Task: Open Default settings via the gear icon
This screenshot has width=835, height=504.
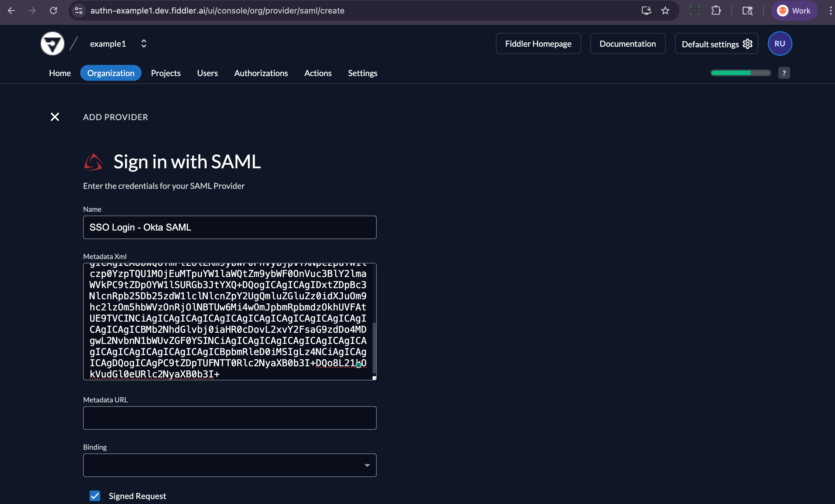Action: pyautogui.click(x=748, y=44)
